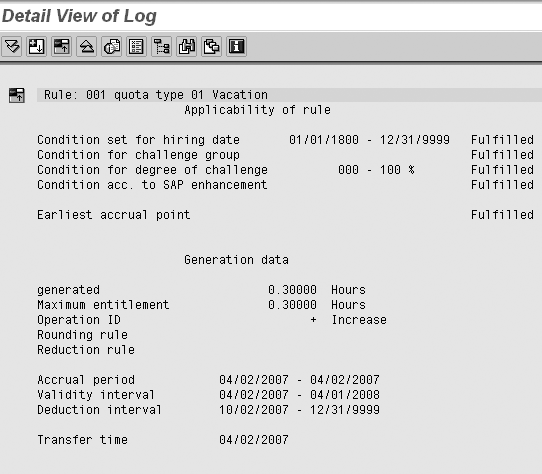Viewport: 542px width, 474px height.
Task: Click the binoculars Find icon
Action: [186, 46]
